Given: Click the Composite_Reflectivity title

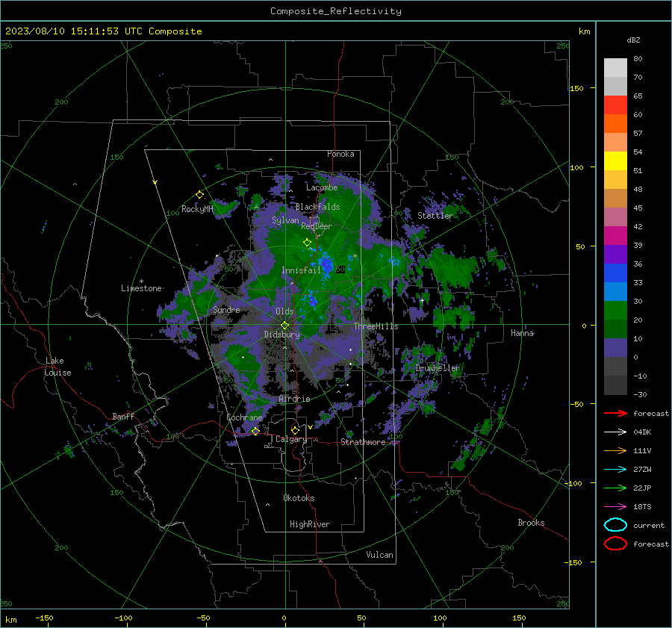Looking at the screenshot, I should pos(335,11).
